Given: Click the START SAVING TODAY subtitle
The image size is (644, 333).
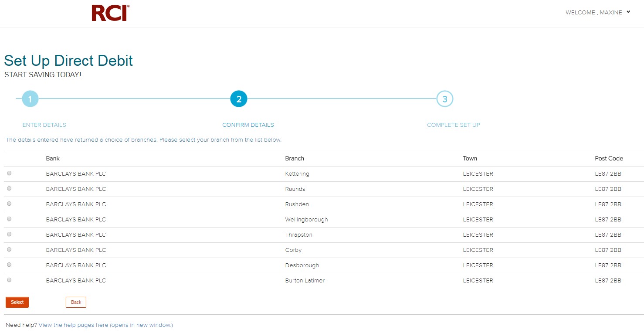Looking at the screenshot, I should click(43, 75).
